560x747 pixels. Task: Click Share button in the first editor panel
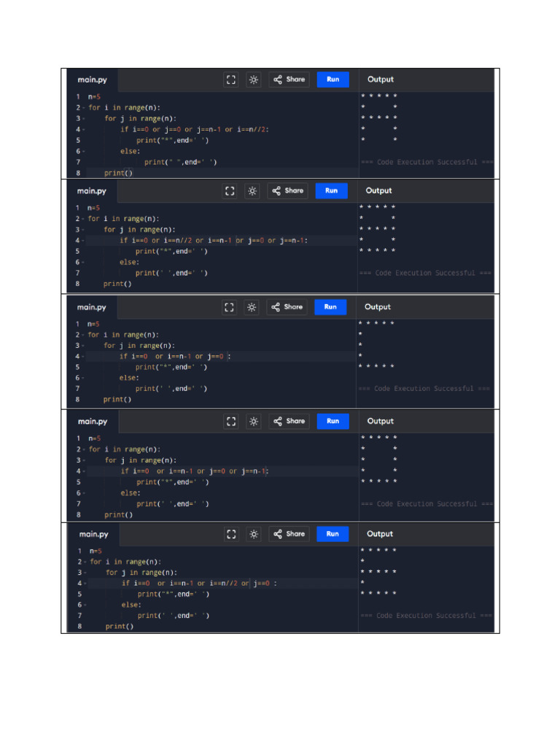click(289, 80)
